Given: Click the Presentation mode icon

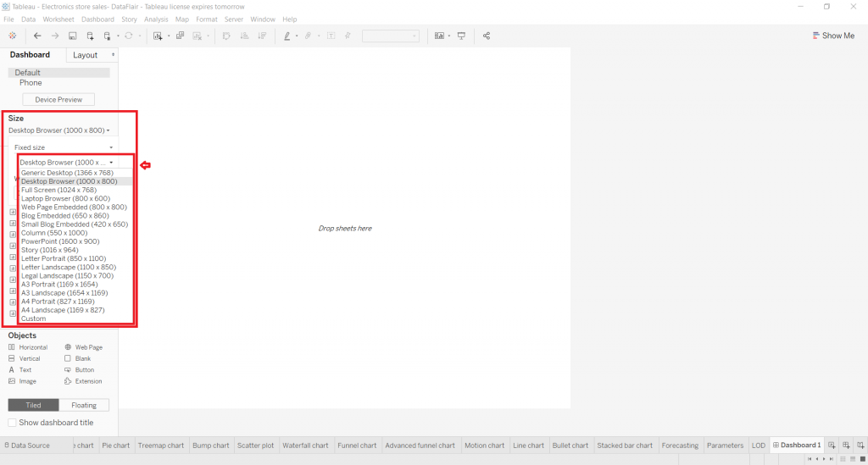Looking at the screenshot, I should [x=462, y=36].
